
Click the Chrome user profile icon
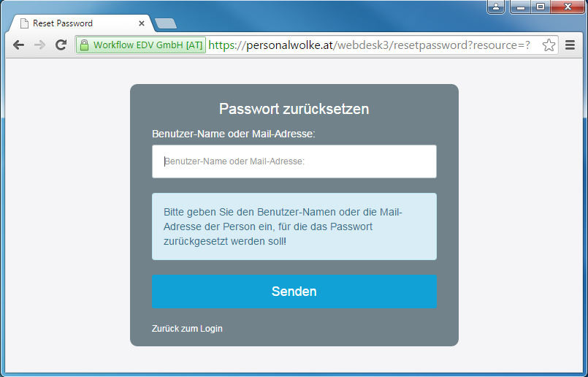click(x=496, y=7)
